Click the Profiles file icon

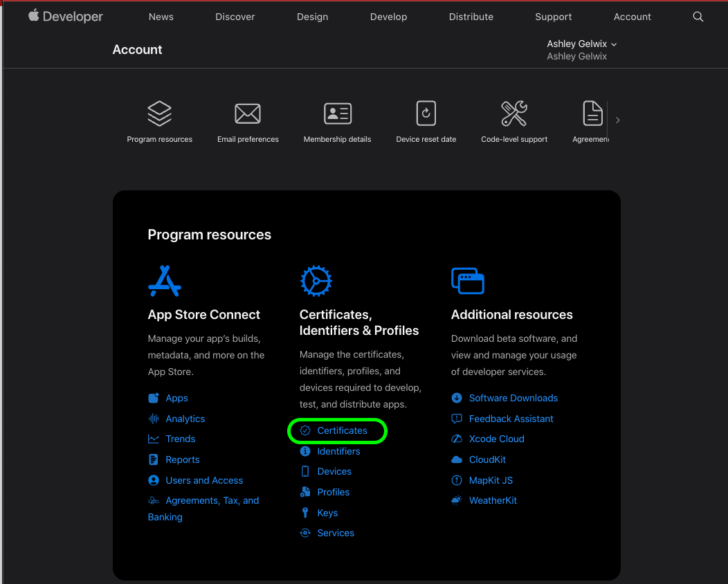click(x=305, y=492)
